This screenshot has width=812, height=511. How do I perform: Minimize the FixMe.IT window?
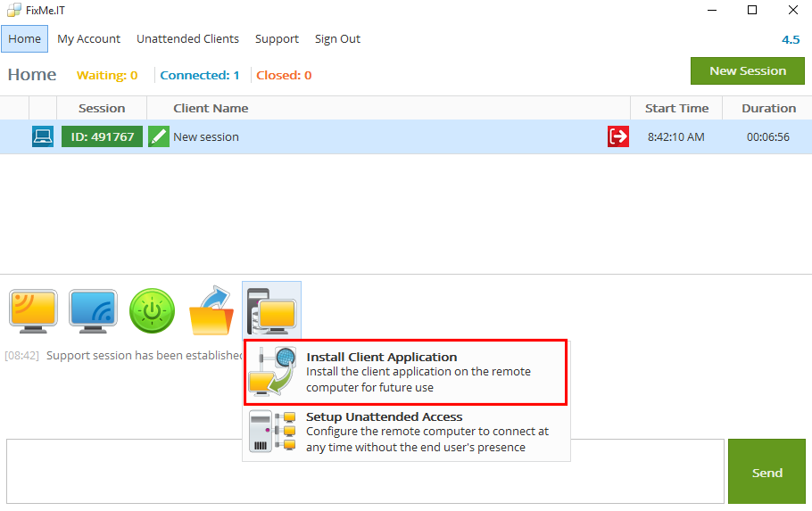712,11
